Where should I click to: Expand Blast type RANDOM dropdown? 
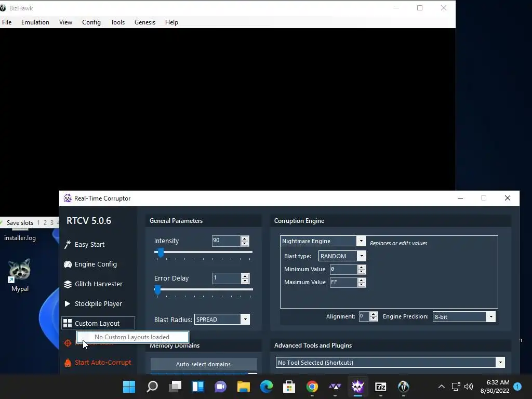pyautogui.click(x=362, y=256)
